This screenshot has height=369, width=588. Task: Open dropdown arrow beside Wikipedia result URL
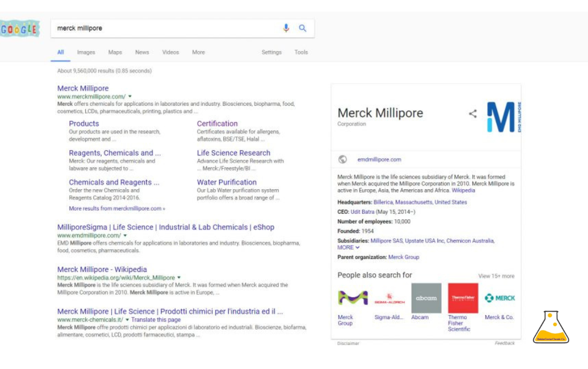coord(179,277)
